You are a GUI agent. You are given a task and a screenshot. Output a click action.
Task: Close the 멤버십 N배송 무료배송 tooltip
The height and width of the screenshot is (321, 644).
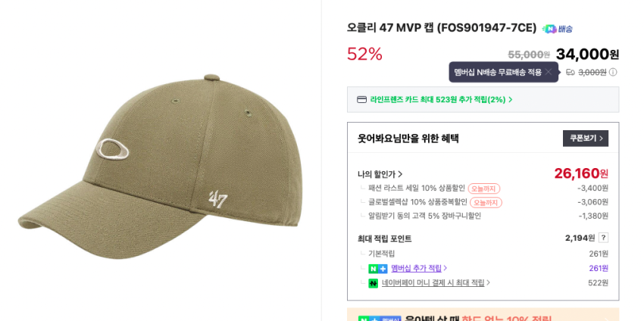549,72
